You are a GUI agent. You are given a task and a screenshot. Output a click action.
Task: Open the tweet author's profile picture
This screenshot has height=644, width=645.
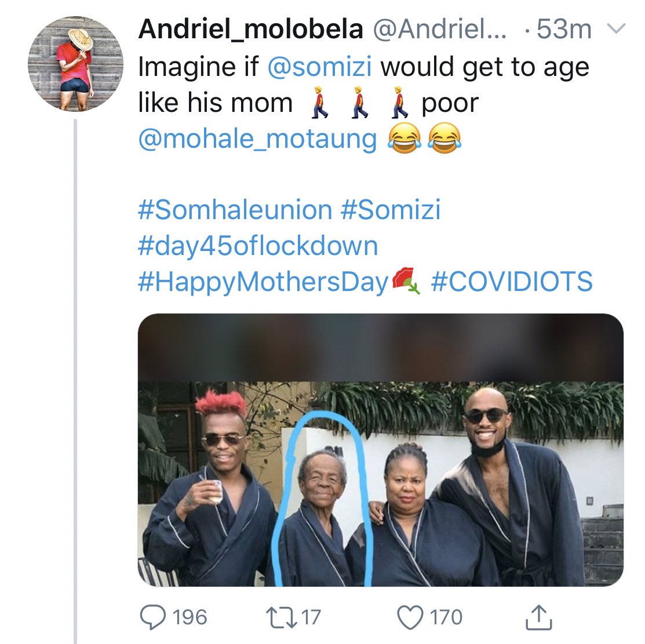pos(76,63)
